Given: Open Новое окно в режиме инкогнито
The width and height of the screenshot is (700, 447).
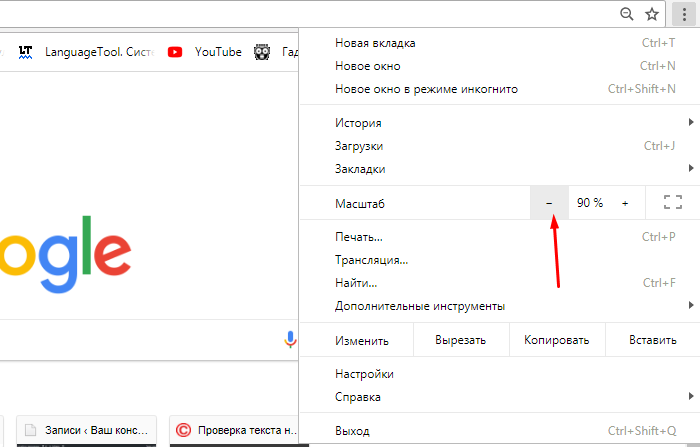Looking at the screenshot, I should 500,89.
